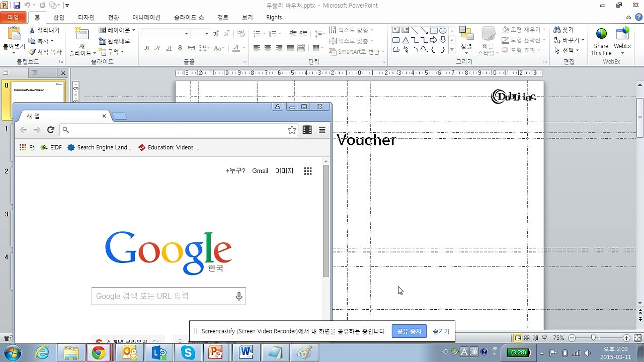The width and height of the screenshot is (644, 362).
Task: Open Google apps grid on new tab page
Action: pyautogui.click(x=308, y=171)
